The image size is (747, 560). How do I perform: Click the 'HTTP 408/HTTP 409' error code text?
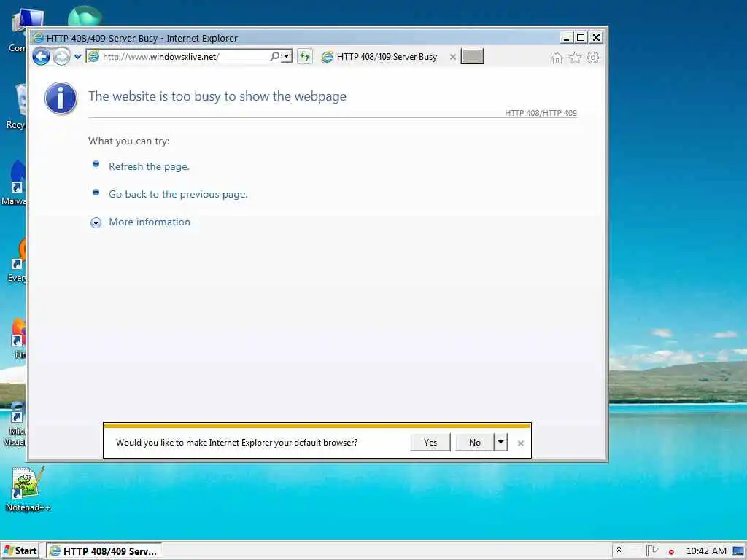tap(541, 113)
